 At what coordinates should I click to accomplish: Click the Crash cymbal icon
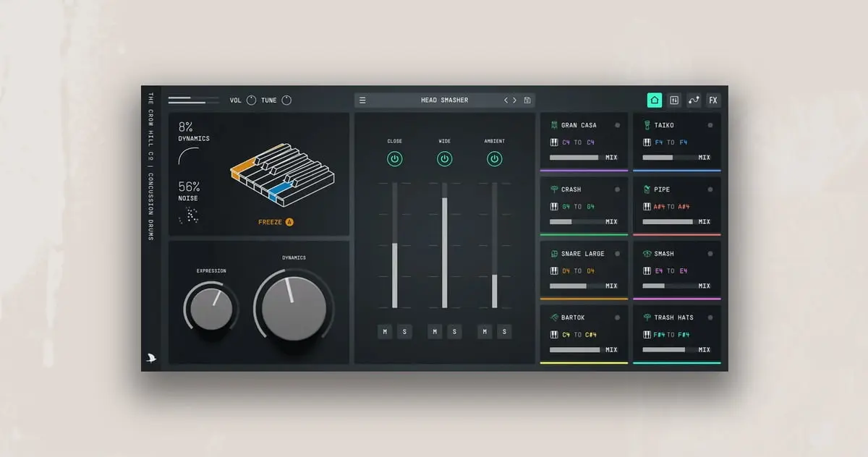[x=553, y=189]
